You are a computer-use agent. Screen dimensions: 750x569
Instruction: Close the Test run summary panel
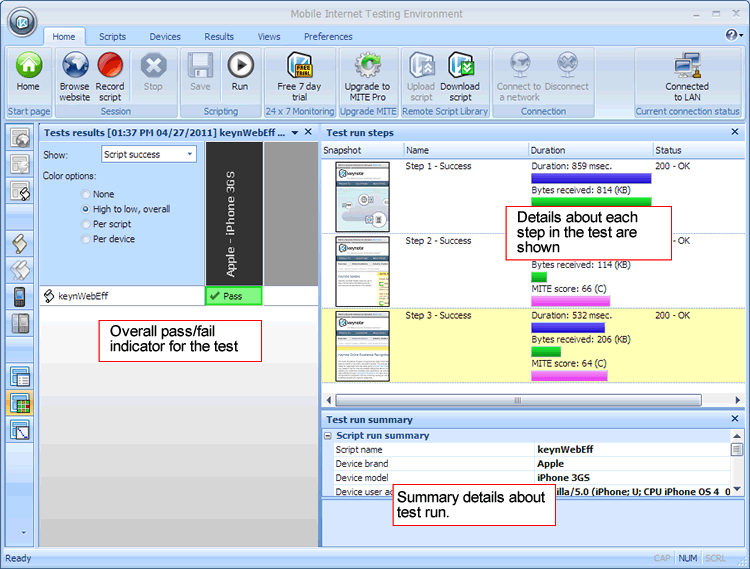[x=735, y=419]
